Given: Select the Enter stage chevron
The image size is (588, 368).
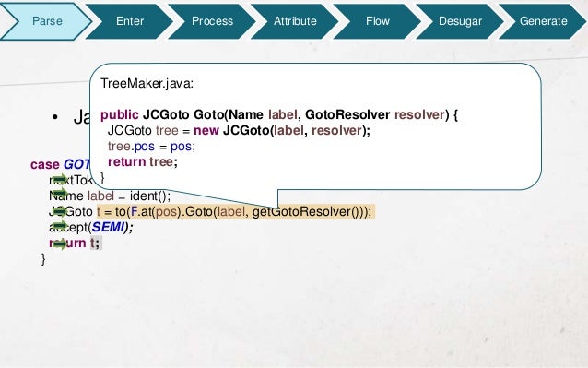Looking at the screenshot, I should [x=130, y=21].
